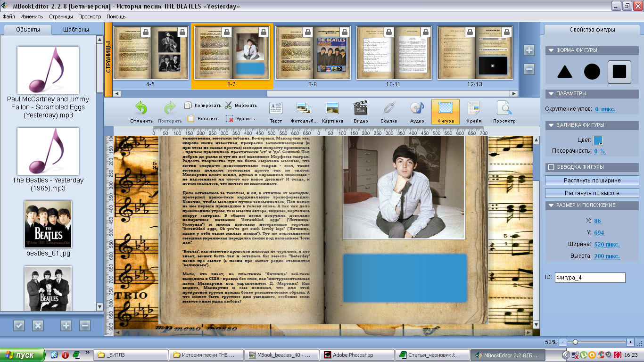The width and height of the screenshot is (644, 362).
Task: Click the ID field containing Фигура_4
Action: 590,278
